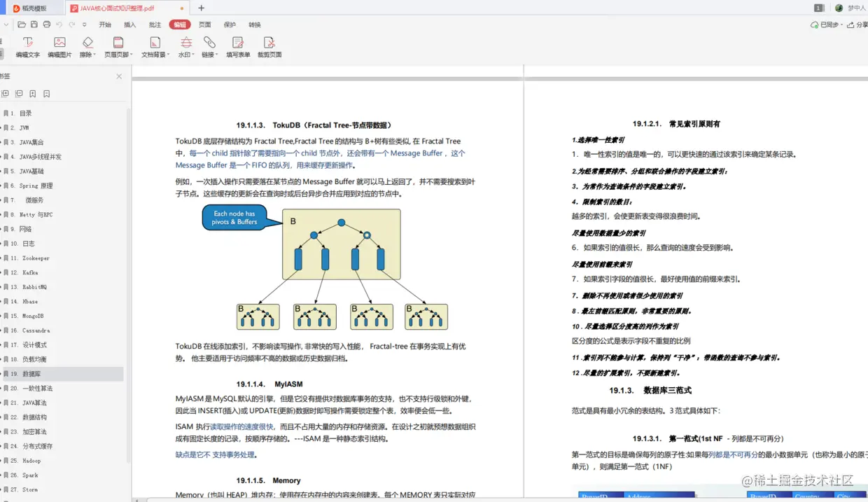Click heading 19.1.3. 数据库三范式
Viewport: 868px width, 502px height.
click(650, 391)
